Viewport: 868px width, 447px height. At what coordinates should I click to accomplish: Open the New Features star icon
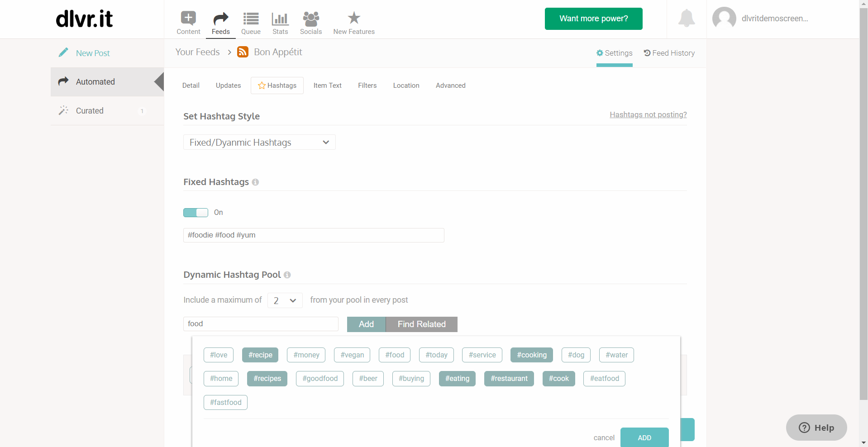pyautogui.click(x=354, y=18)
